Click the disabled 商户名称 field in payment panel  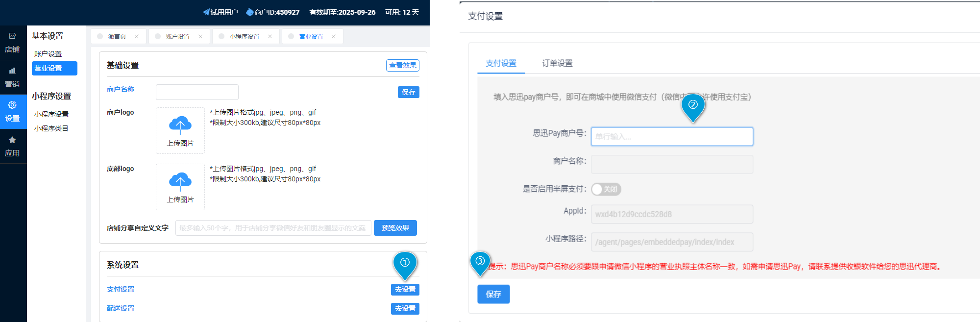[672, 165]
